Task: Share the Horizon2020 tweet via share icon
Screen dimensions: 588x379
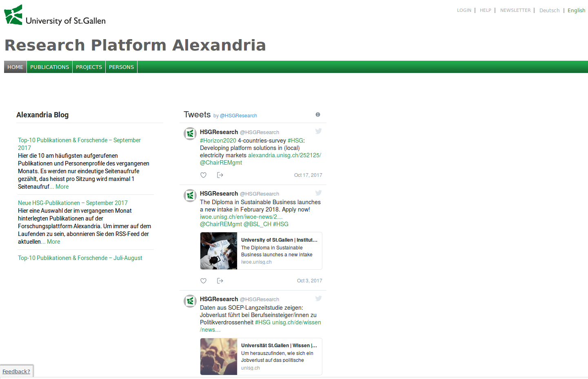Action: tap(220, 175)
